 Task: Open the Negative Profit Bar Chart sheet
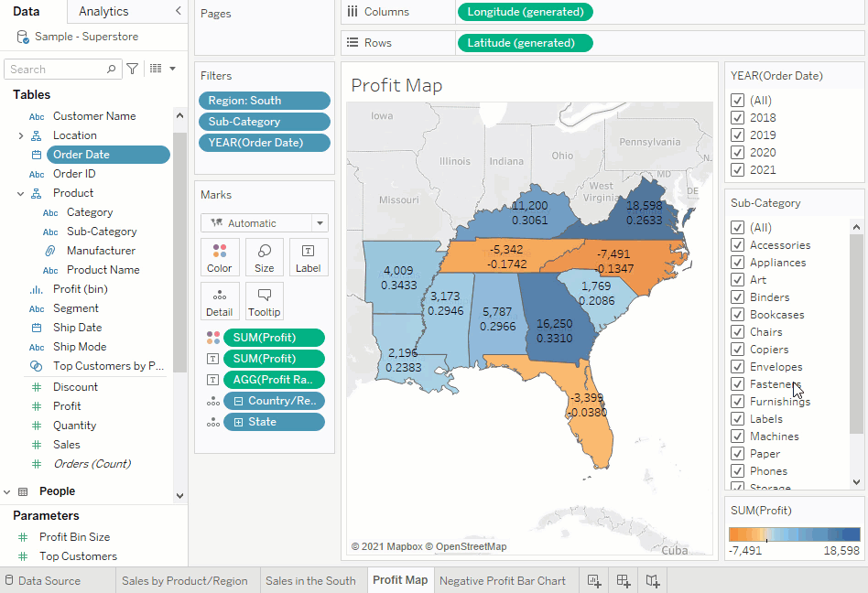[502, 580]
